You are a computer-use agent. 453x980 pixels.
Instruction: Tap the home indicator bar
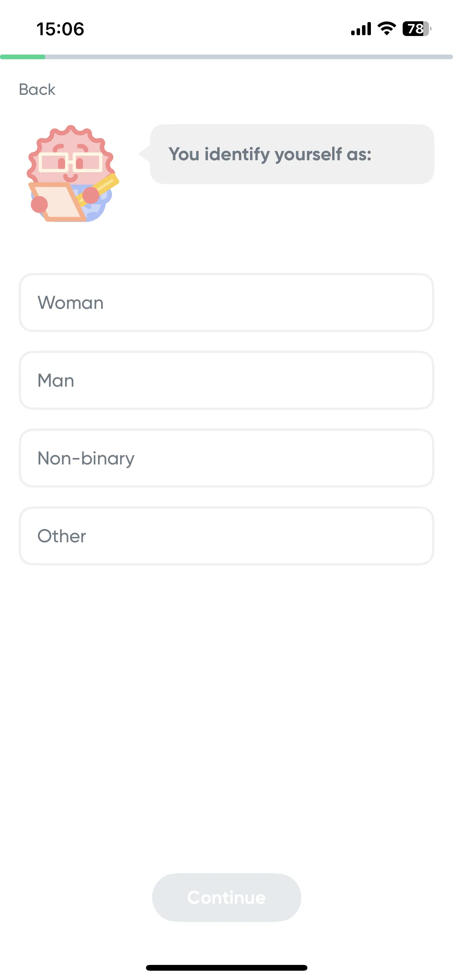tap(226, 968)
